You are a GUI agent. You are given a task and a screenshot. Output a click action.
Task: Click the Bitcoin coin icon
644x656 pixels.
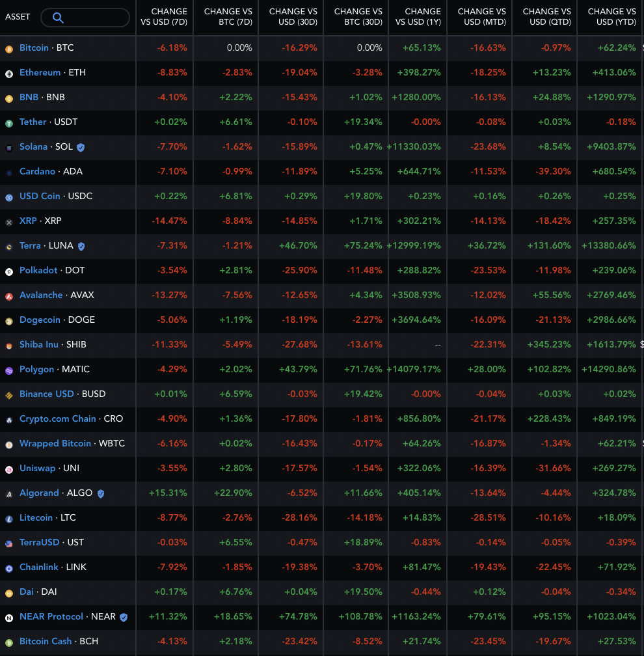[9, 49]
